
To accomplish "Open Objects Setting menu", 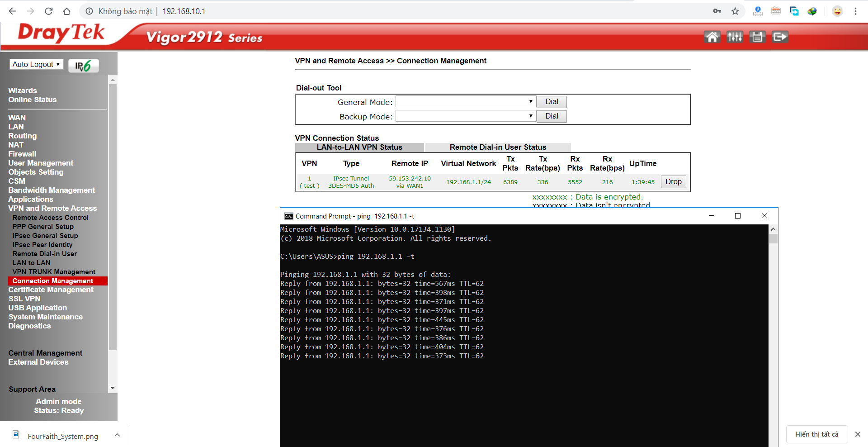I will pos(36,172).
